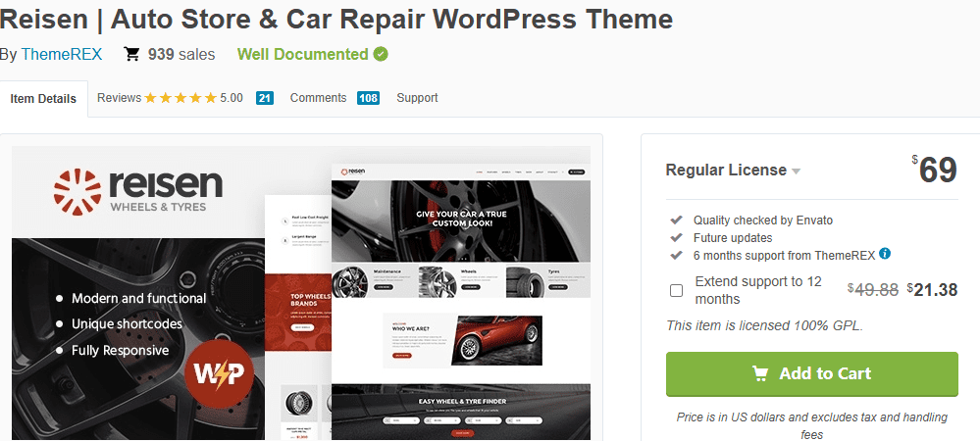Enable Extend support to 12 months checkbox

tap(676, 290)
